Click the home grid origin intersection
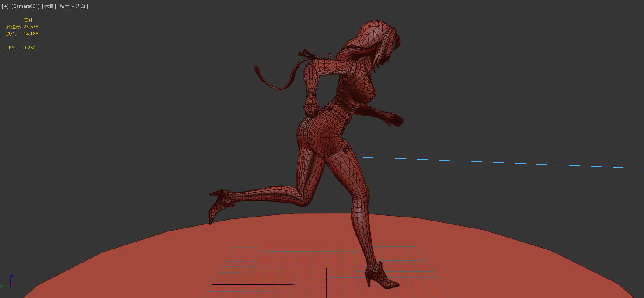Viewport: 644px width, 298px height. click(326, 284)
